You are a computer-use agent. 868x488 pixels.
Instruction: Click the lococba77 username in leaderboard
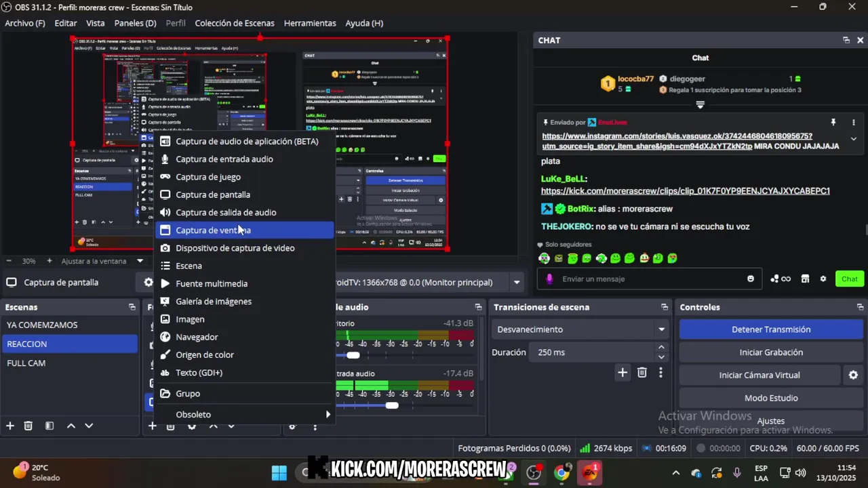[636, 79]
